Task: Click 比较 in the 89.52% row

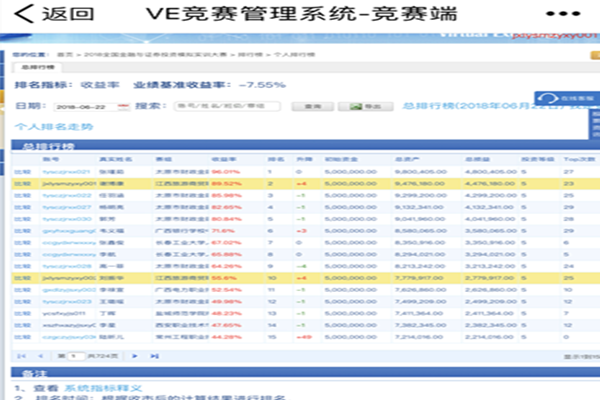Action: pos(23,184)
